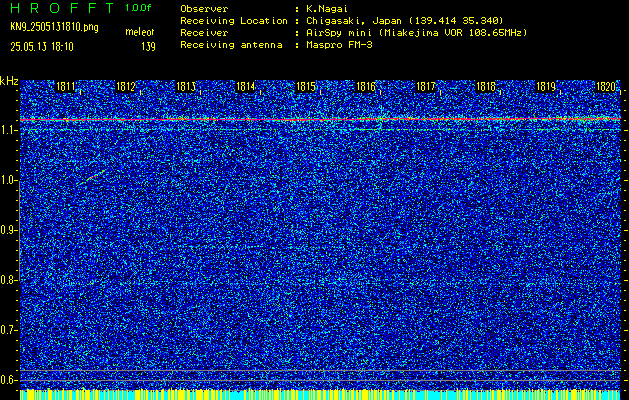The width and height of the screenshot is (629, 400).
Task: Click the 1815 time marker
Action: coord(305,87)
